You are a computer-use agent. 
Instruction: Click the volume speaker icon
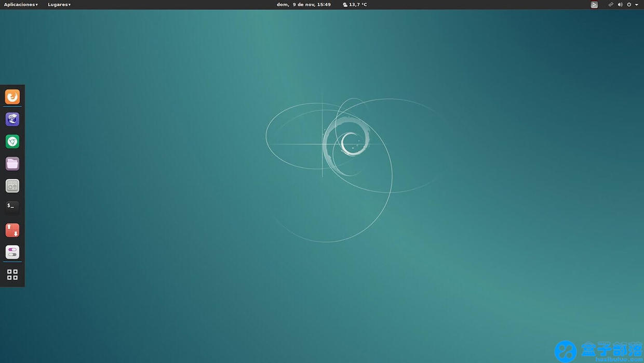pos(620,5)
